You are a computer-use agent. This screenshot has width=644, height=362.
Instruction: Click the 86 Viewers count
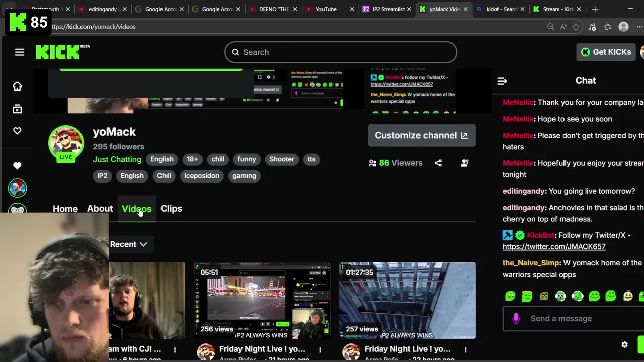[400, 163]
